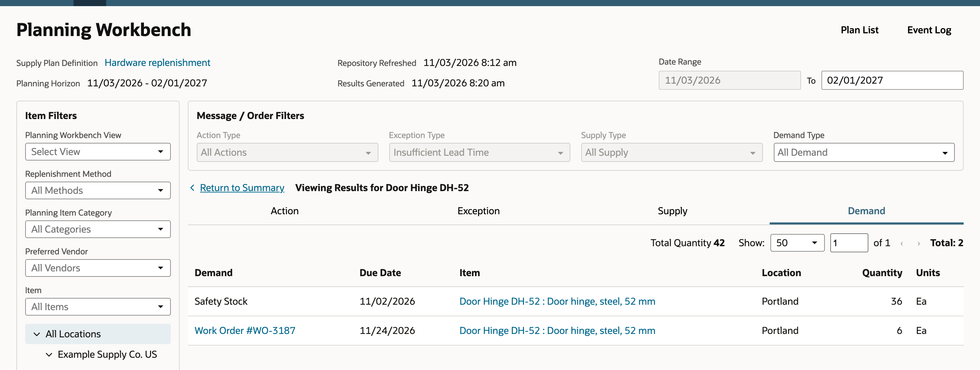
Task: Click the Quantity column header
Action: (x=882, y=273)
